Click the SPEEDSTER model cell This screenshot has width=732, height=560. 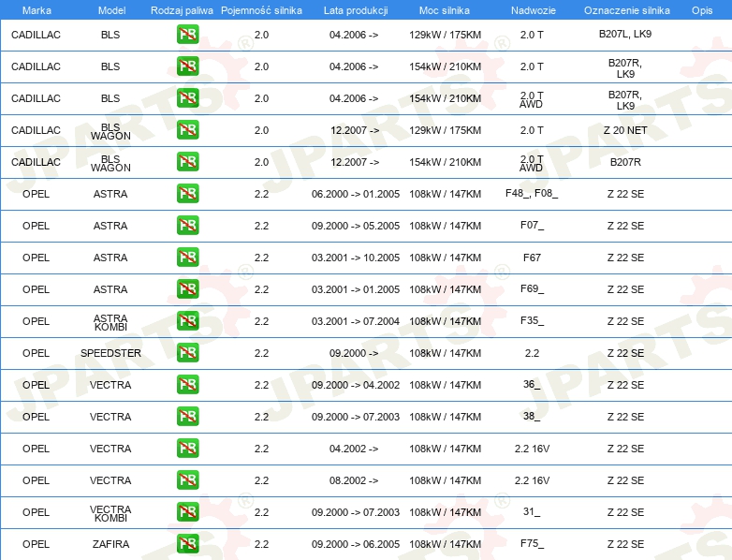[110, 353]
